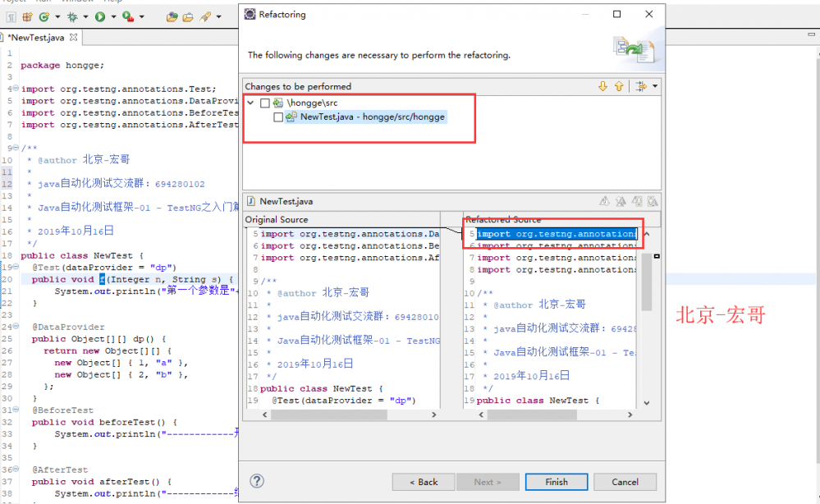The height and width of the screenshot is (504, 820).
Task: Click the Run with external tools icon
Action: coord(128,16)
